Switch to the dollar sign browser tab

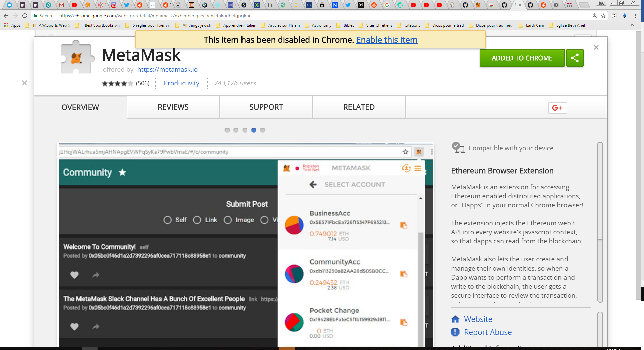(x=452, y=5)
